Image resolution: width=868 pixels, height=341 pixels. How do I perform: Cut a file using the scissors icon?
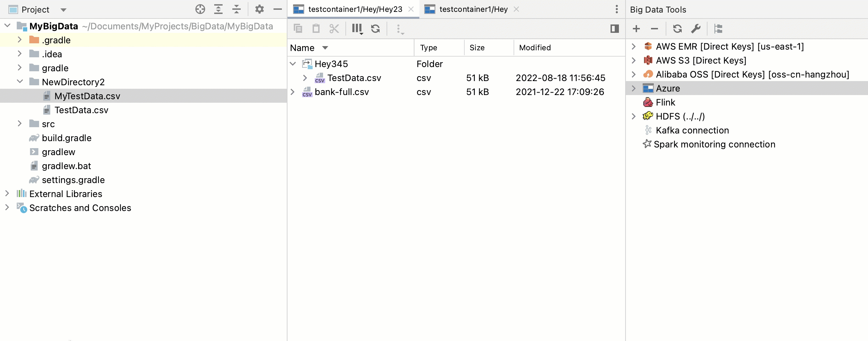point(334,28)
